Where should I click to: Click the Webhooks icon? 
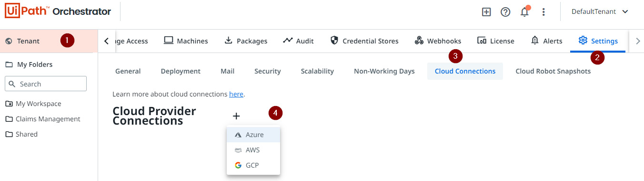(x=419, y=41)
